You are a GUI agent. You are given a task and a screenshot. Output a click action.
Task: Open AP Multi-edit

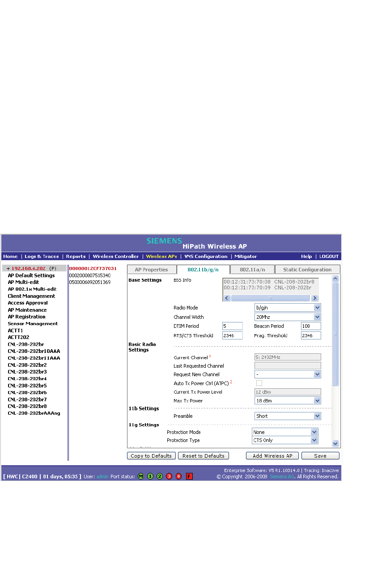[23, 282]
